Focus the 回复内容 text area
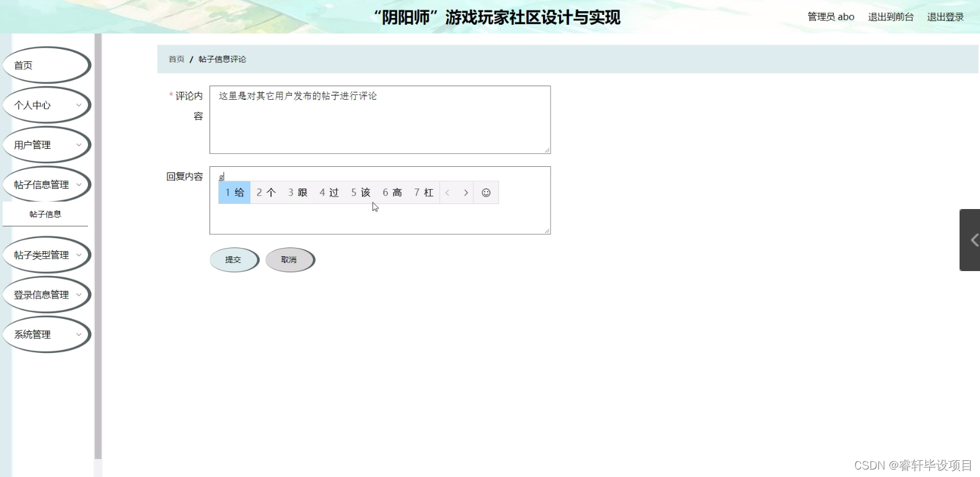 coord(380,200)
